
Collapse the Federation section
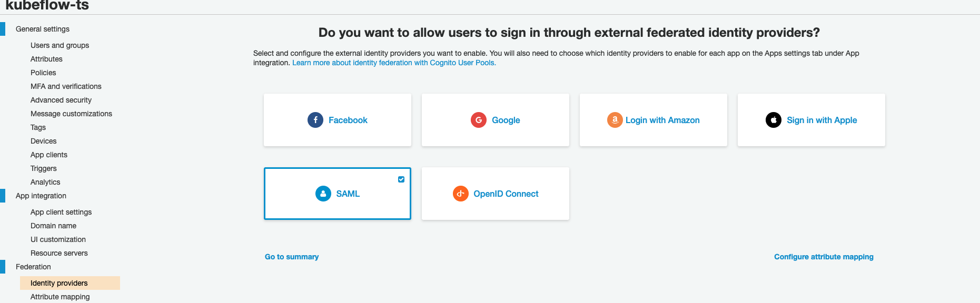coord(33,267)
